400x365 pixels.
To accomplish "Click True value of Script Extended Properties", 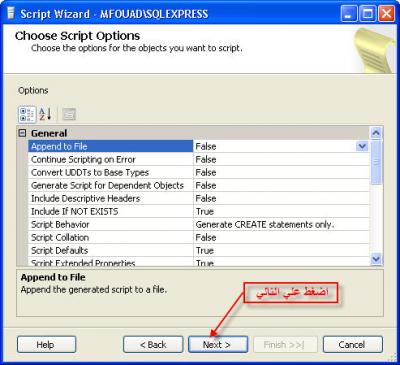I will tap(281, 262).
